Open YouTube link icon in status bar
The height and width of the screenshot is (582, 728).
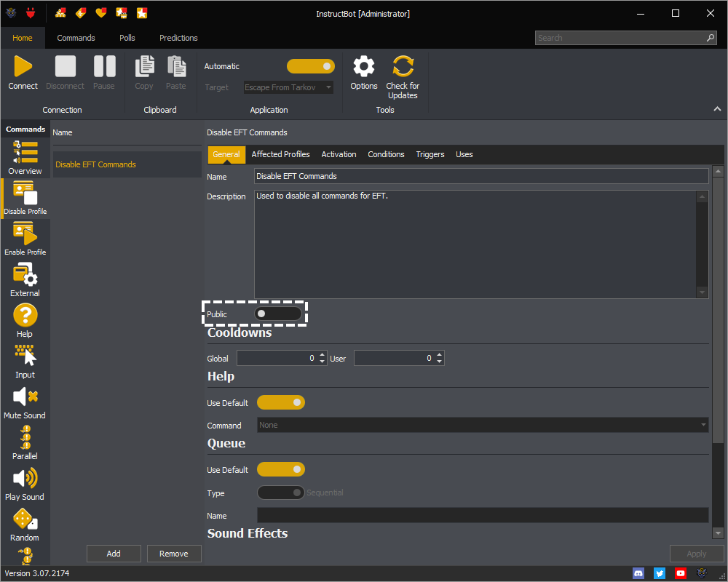[x=681, y=574]
